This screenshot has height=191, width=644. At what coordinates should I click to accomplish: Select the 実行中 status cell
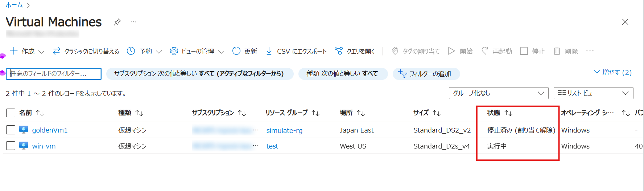coord(497,146)
